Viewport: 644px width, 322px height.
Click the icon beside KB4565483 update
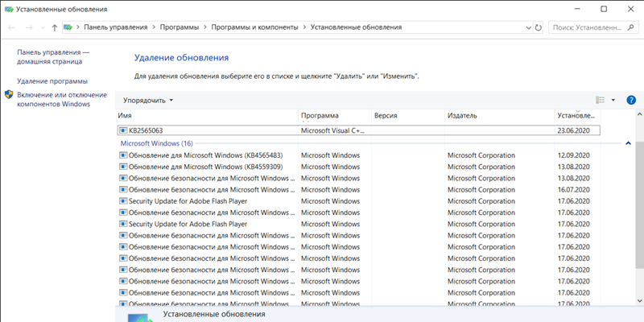point(123,155)
